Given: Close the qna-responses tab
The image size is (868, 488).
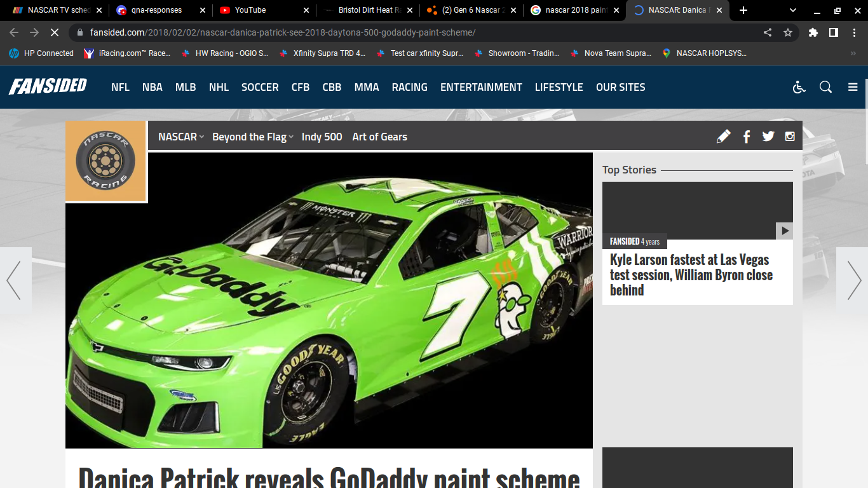Looking at the screenshot, I should point(202,10).
